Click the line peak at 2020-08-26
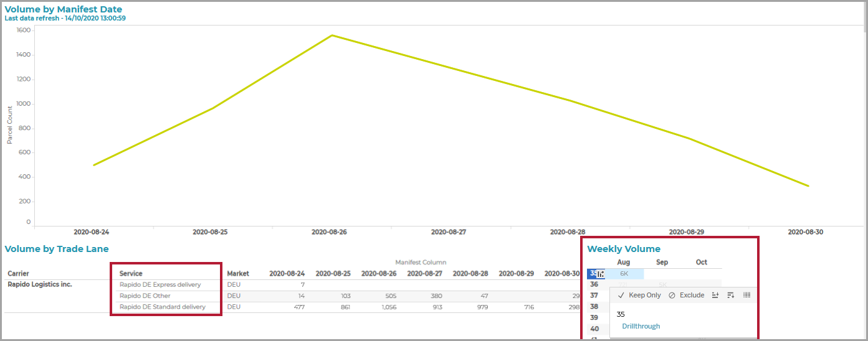 click(x=332, y=35)
